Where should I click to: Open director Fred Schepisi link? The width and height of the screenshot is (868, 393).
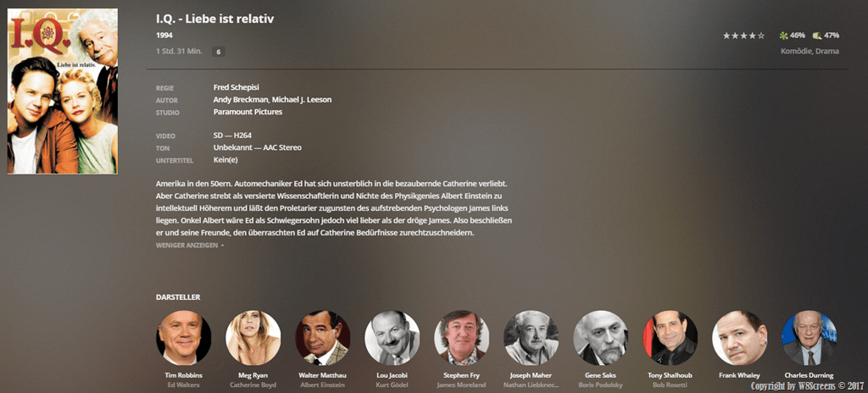(x=236, y=87)
